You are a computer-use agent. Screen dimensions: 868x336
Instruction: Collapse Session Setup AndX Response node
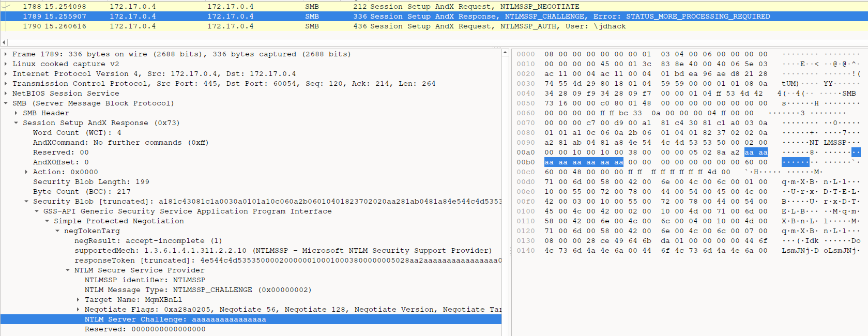[16, 123]
